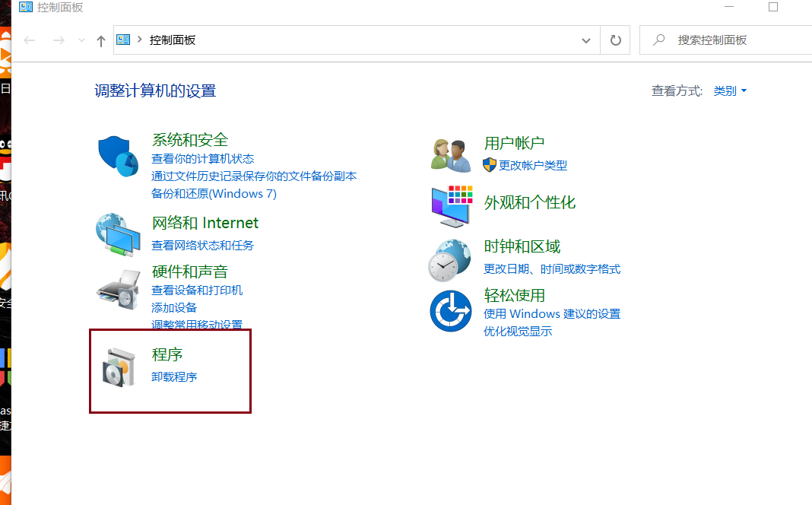Click the Ease of Access blue icon
The image size is (812, 505).
(x=451, y=311)
